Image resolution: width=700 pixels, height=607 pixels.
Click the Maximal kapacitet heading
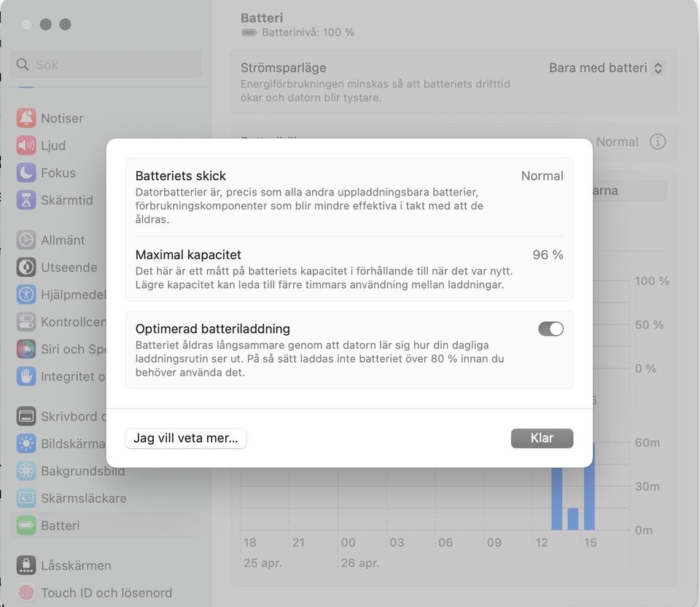188,255
